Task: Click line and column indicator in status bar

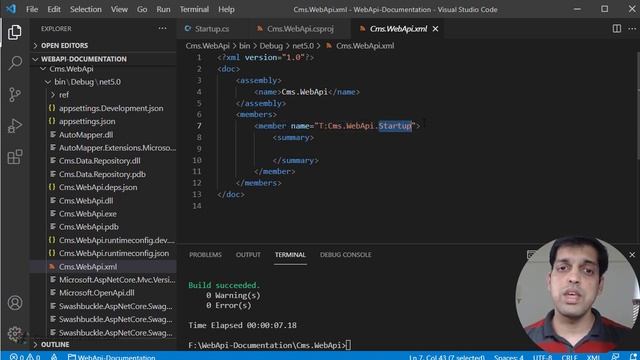Action: pos(447,357)
